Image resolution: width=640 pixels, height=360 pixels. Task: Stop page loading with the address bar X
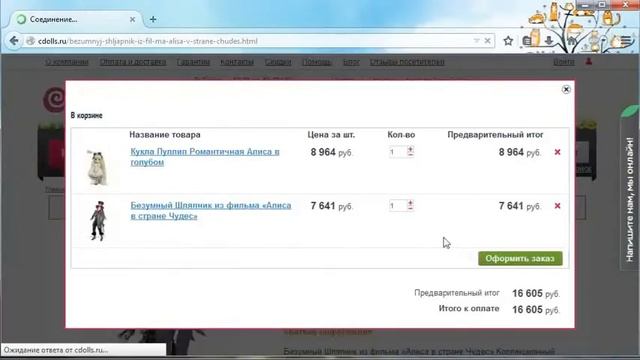pyautogui.click(x=487, y=41)
